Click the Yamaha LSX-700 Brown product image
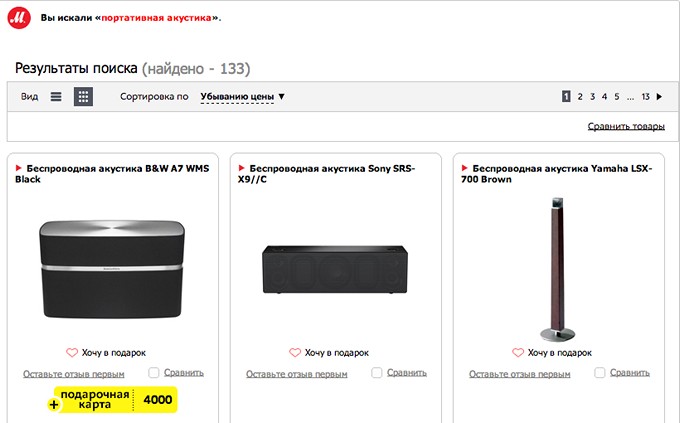 (553, 268)
